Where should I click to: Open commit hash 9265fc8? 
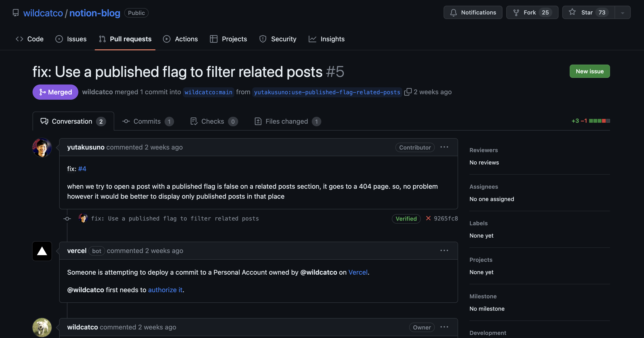coord(446,219)
